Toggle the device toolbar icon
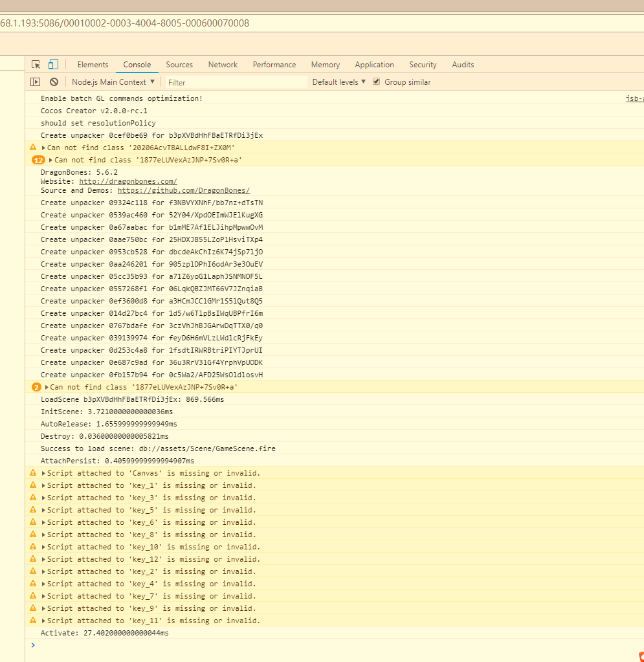The image size is (644, 662). coord(53,64)
